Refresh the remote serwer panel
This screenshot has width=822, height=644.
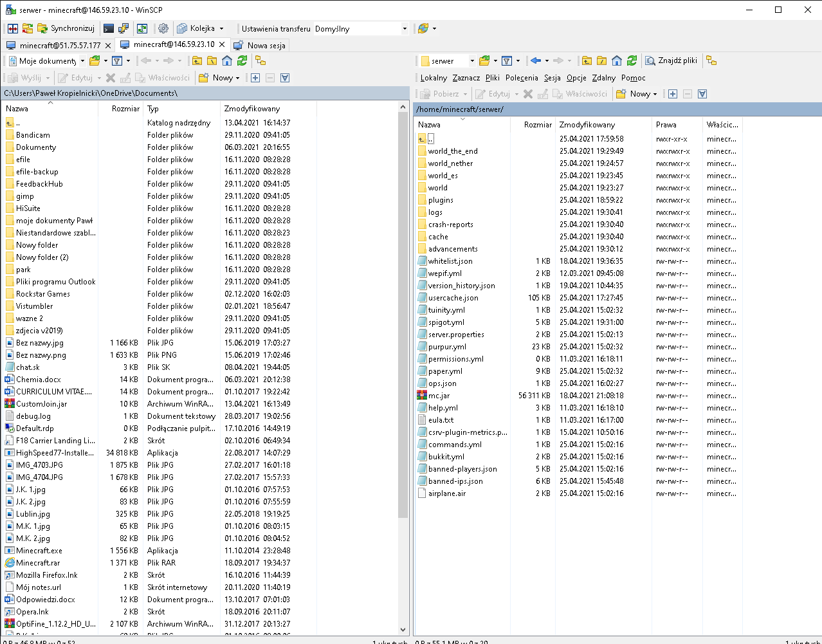pos(632,60)
